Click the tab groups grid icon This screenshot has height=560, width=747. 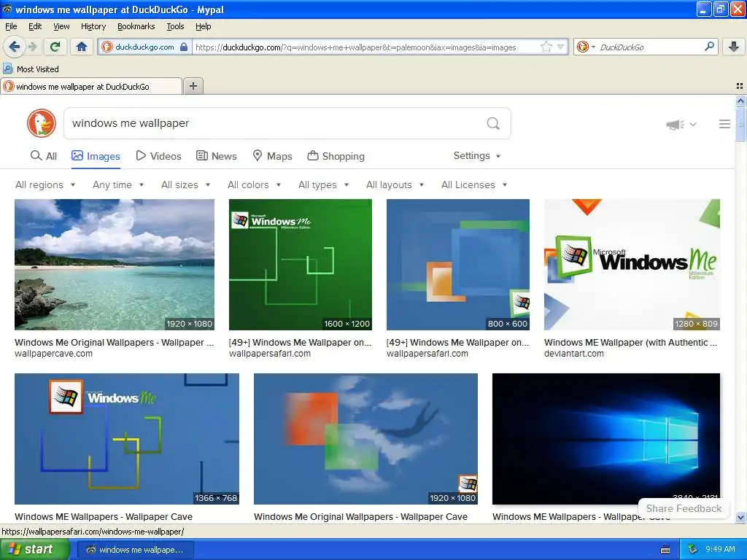coord(740,86)
